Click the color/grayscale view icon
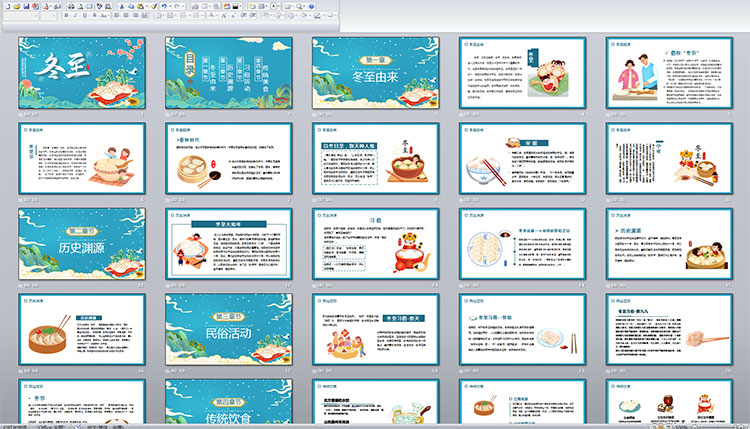The height and width of the screenshot is (429, 750). click(235, 6)
